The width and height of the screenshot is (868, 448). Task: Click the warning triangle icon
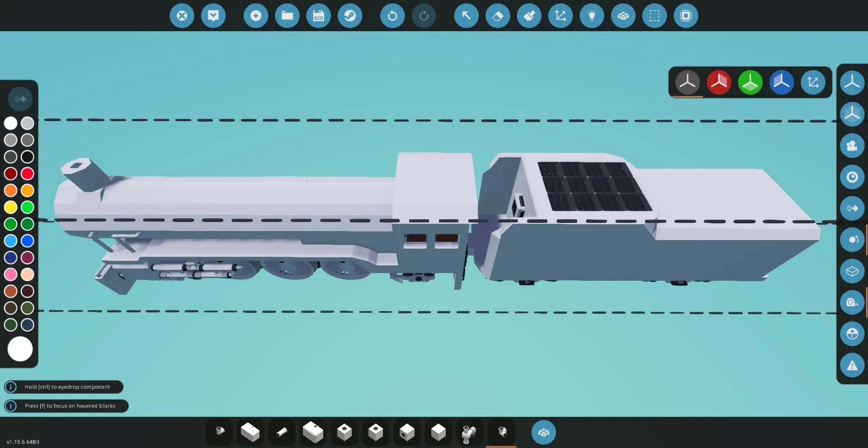852,365
